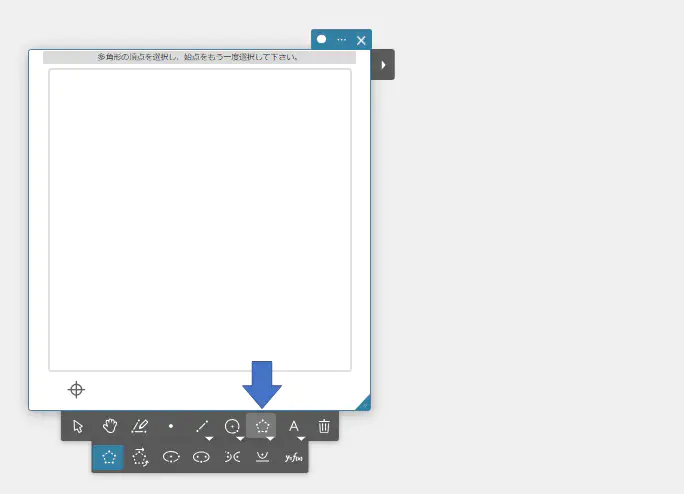Open the text label A tool group
This screenshot has width=684, height=494.
294,426
